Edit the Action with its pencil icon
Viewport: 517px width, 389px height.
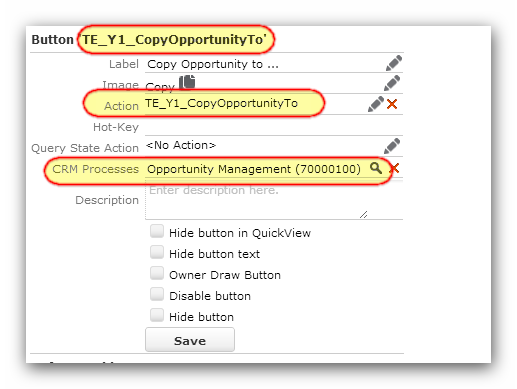click(x=376, y=104)
